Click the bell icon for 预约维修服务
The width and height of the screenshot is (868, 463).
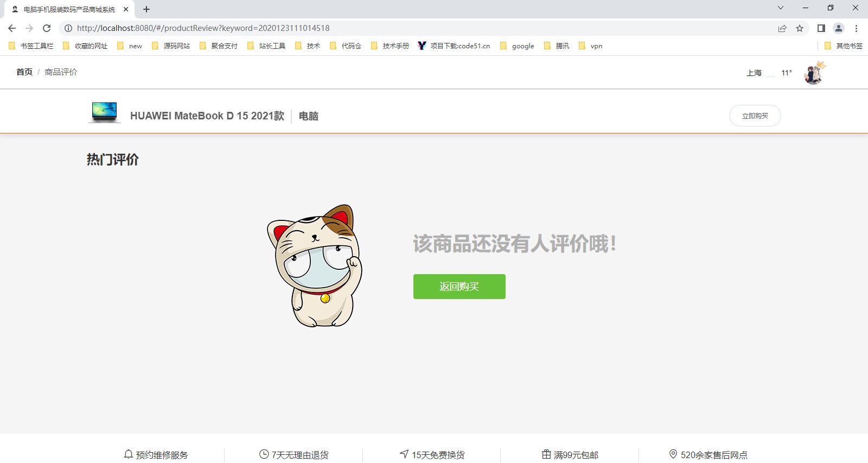[129, 454]
